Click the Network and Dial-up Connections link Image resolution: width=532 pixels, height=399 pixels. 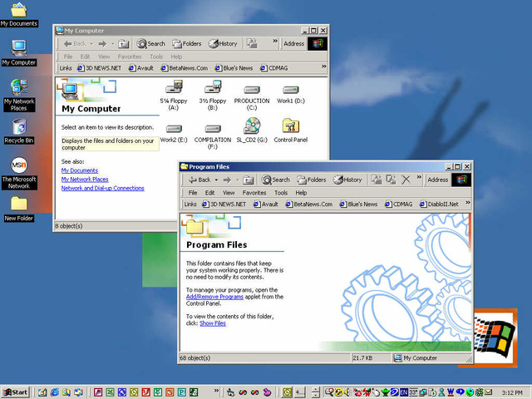click(103, 188)
